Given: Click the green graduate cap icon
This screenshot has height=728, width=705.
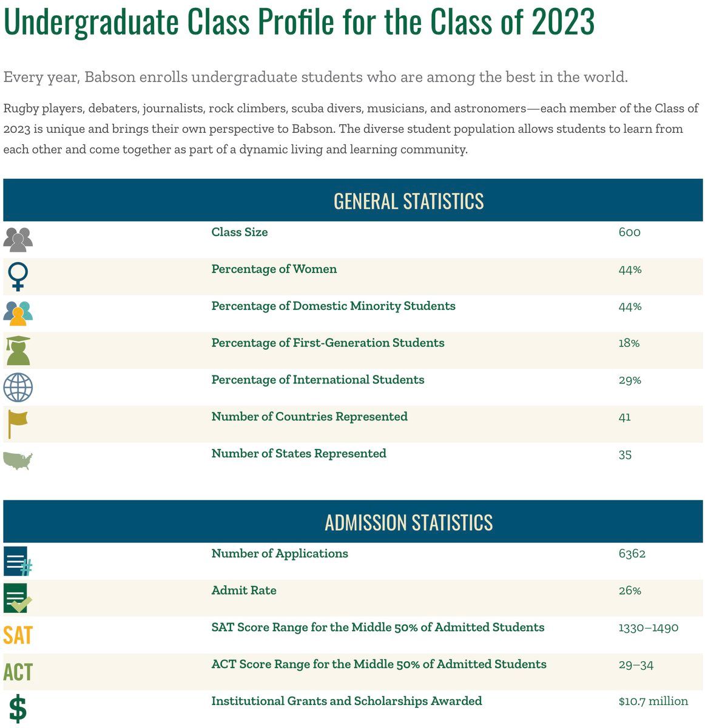Looking at the screenshot, I should coord(18,350).
